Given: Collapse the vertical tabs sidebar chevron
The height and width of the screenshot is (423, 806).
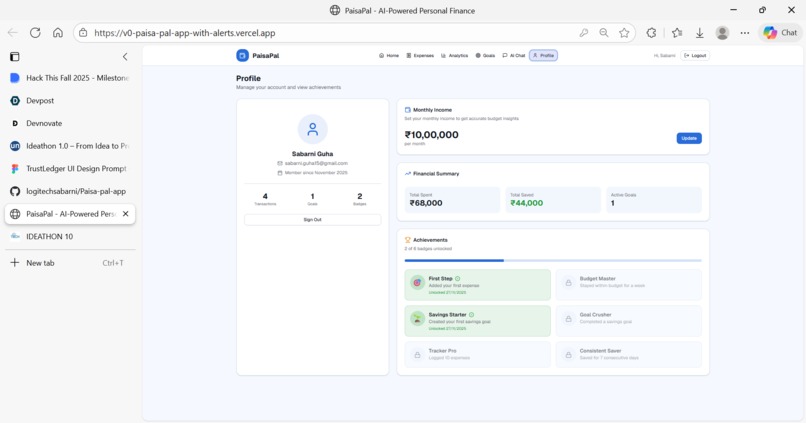Looking at the screenshot, I should [125, 57].
